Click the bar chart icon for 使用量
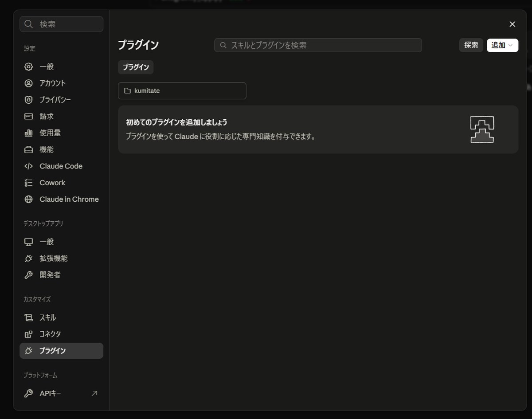 click(28, 133)
